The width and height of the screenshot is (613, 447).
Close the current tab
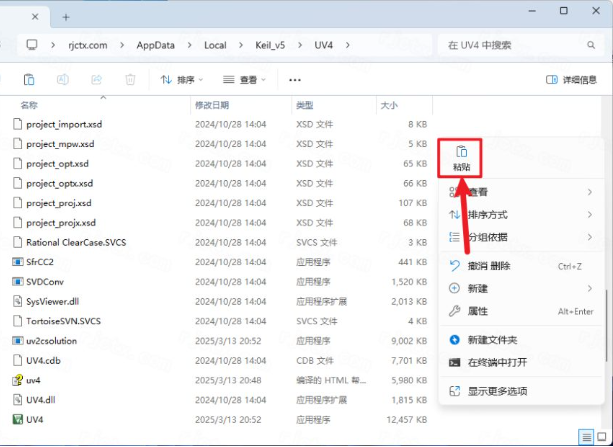[35, 17]
